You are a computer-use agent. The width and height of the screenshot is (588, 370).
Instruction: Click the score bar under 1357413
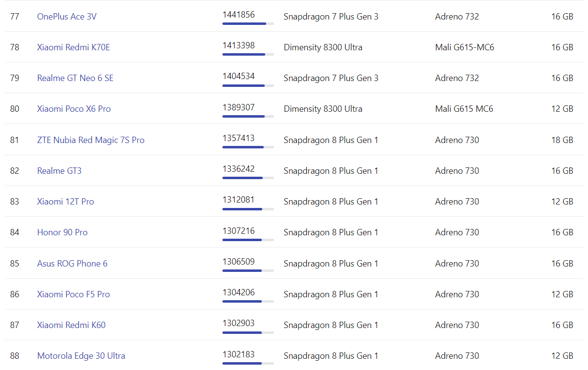click(x=248, y=147)
